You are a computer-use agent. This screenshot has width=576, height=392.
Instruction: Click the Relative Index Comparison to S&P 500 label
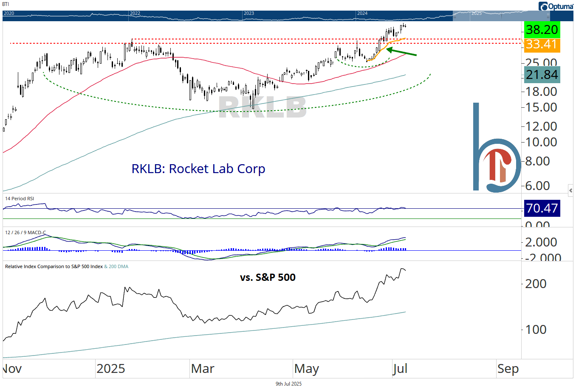coord(54,266)
